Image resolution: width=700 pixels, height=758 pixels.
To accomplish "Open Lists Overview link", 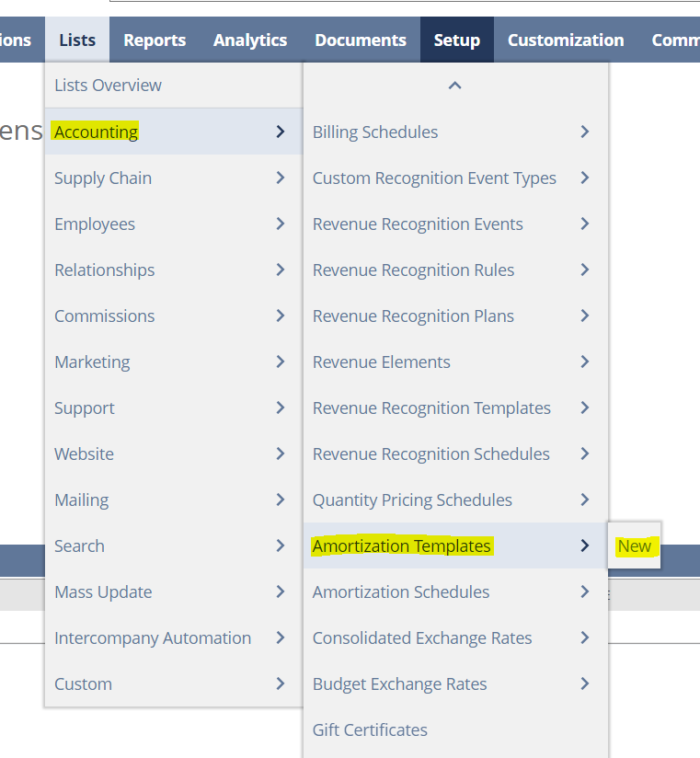I will tap(108, 86).
